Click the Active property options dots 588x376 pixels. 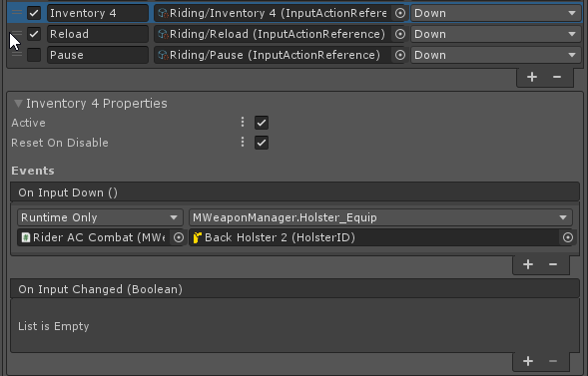click(x=243, y=122)
